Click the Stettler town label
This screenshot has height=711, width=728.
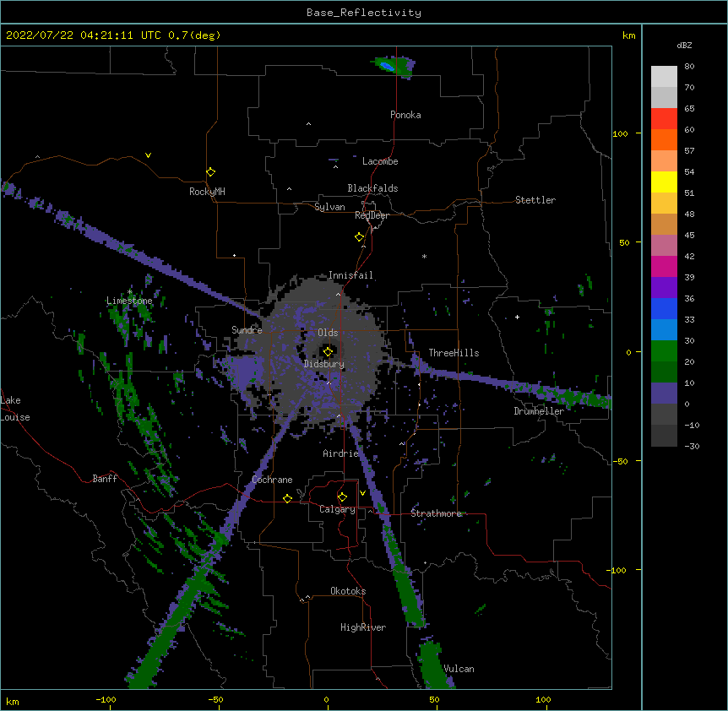point(535,200)
